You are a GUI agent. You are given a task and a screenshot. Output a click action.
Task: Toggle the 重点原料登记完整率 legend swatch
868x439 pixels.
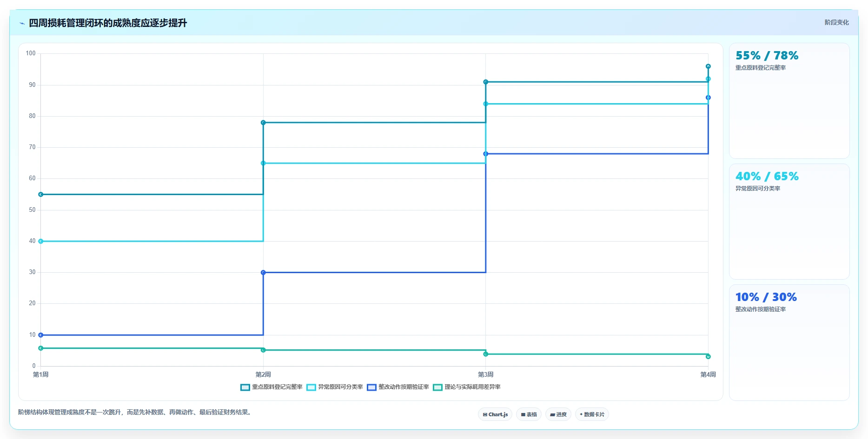[x=245, y=387]
